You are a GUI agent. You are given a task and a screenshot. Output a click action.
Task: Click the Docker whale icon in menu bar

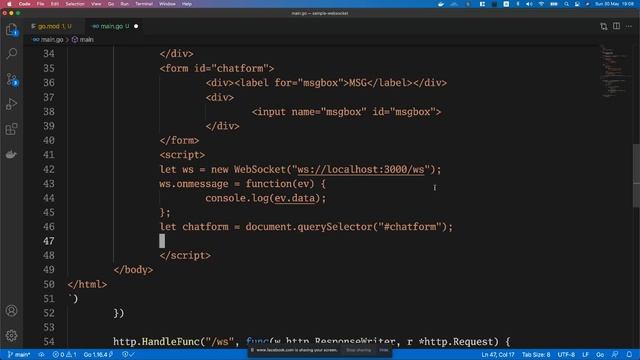441,4
